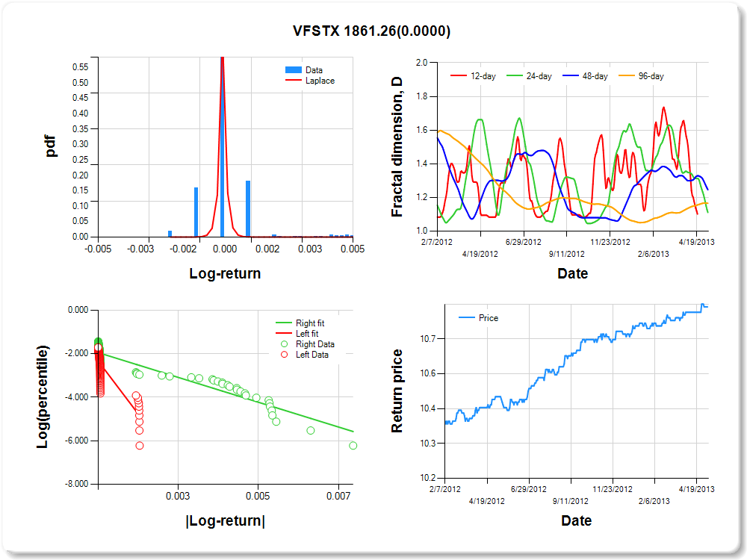
Task: Click 6/29/2012 on the fractal chart axis
Action: (x=524, y=242)
